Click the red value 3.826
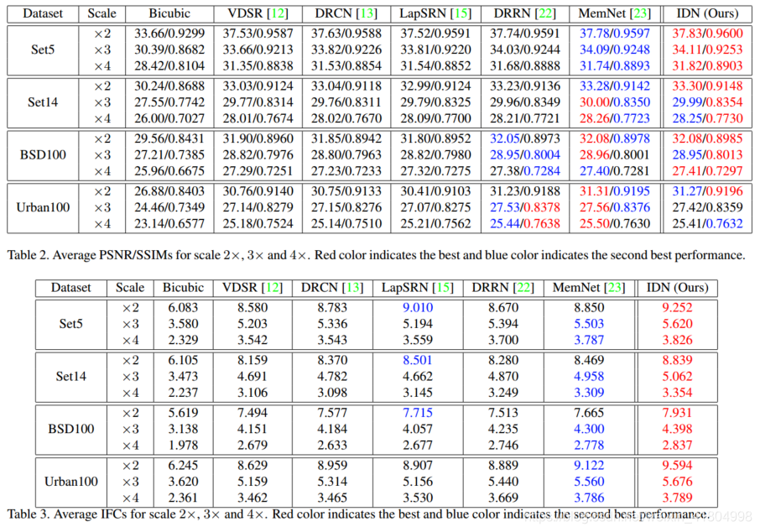Screen dimensions: 760x532 pyautogui.click(x=677, y=340)
